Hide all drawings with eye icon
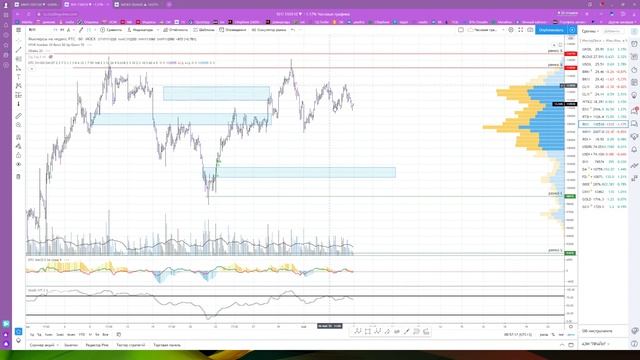The image size is (640, 360). tap(18, 164)
